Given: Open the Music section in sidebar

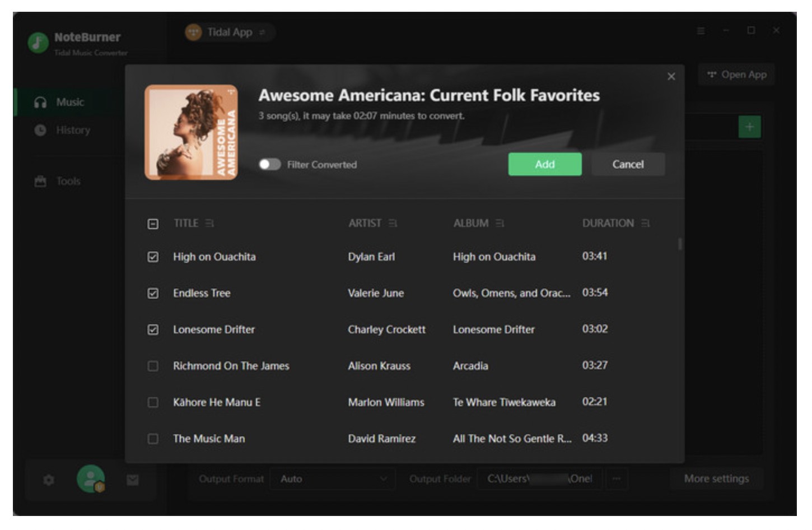Looking at the screenshot, I should pyautogui.click(x=70, y=102).
